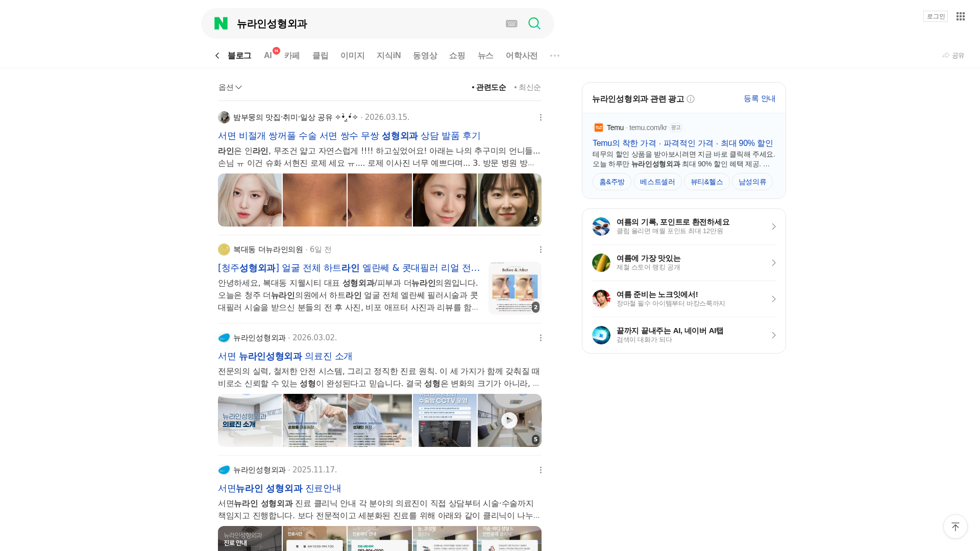Expand the 네이버 AI탭 promo chevron
Viewport: 980px width, 551px height.
tap(774, 335)
